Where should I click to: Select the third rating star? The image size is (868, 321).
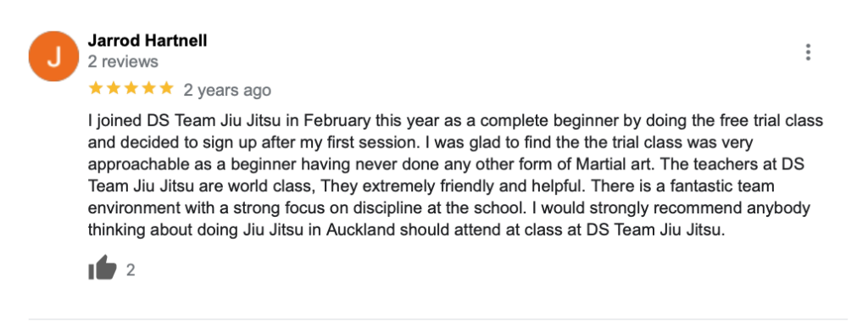pos(131,88)
